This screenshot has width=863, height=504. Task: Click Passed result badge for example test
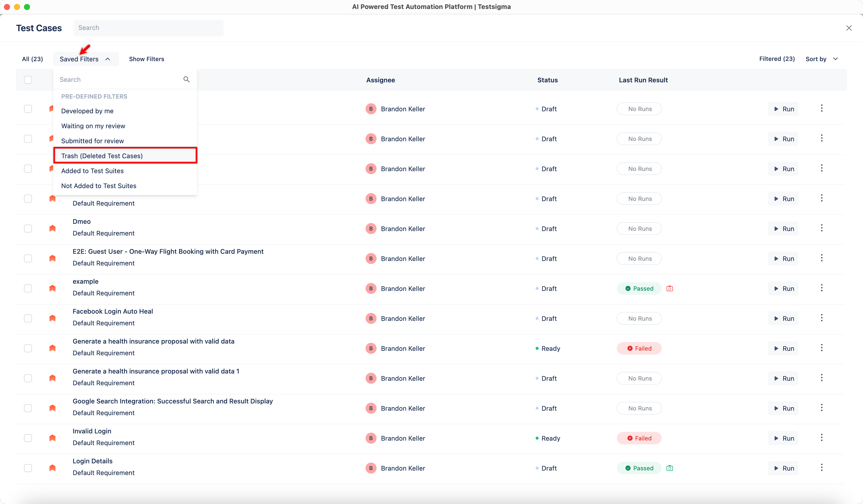[x=639, y=288]
